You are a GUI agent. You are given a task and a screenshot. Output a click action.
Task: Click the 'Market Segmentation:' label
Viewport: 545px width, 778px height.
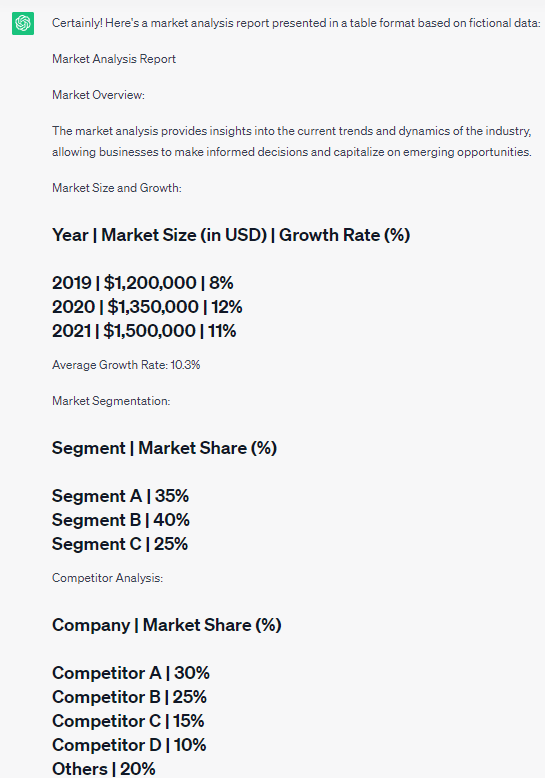(x=111, y=401)
